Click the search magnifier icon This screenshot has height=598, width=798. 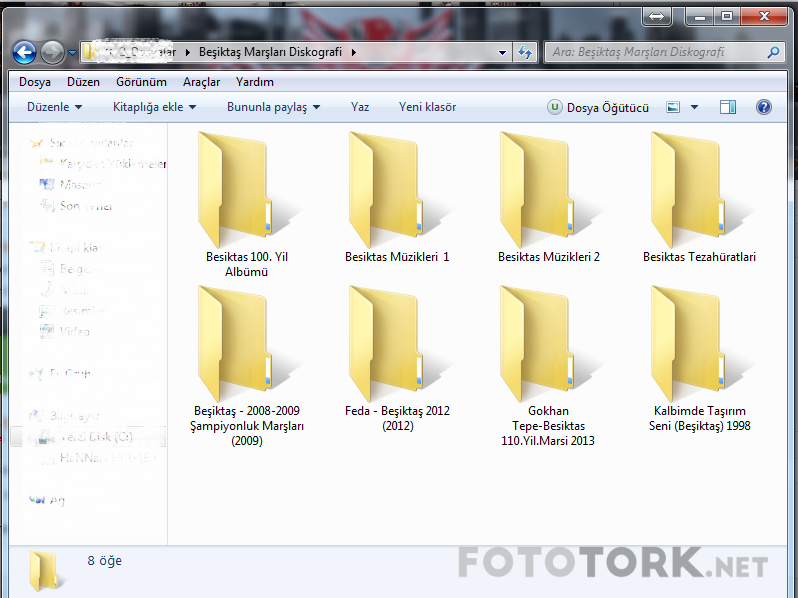773,52
